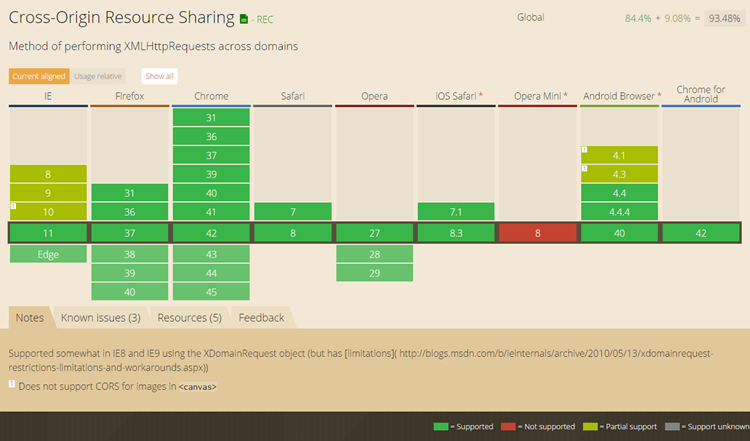Click the Chrome column header
This screenshot has width=750, height=441.
click(x=211, y=96)
